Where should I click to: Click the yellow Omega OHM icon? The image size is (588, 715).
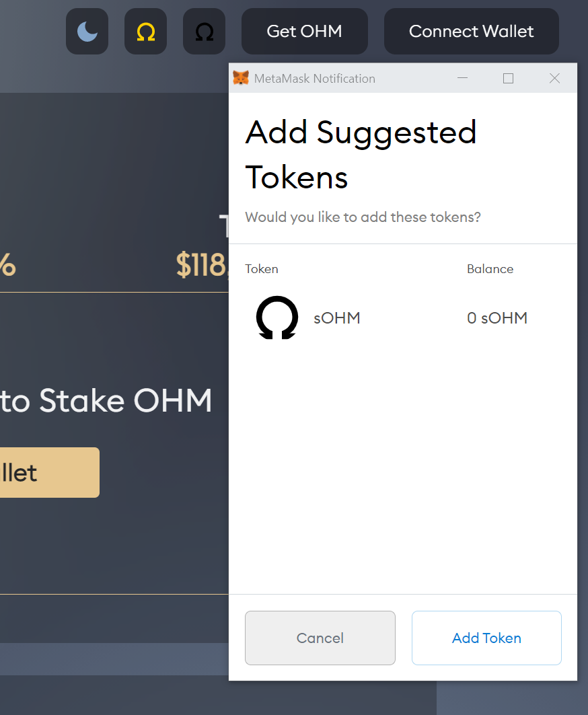click(x=145, y=31)
